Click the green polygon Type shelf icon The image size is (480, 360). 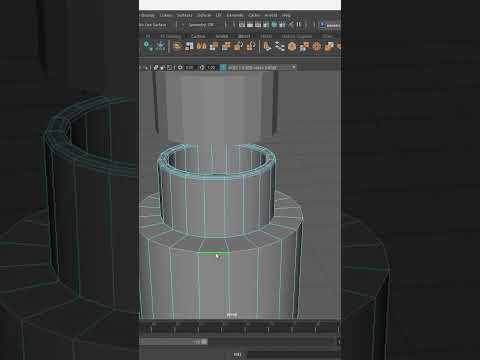[148, 46]
